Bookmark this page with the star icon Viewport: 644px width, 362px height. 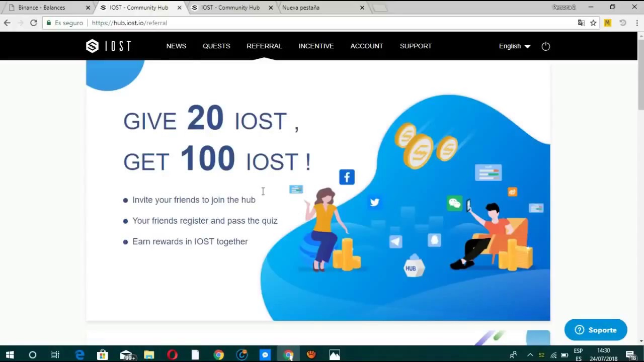tap(593, 23)
